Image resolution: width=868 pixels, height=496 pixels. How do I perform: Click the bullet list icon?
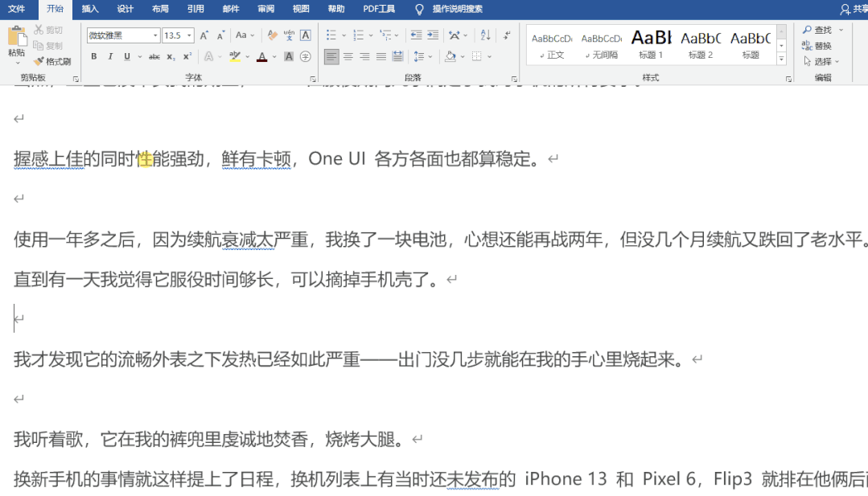pyautogui.click(x=331, y=35)
